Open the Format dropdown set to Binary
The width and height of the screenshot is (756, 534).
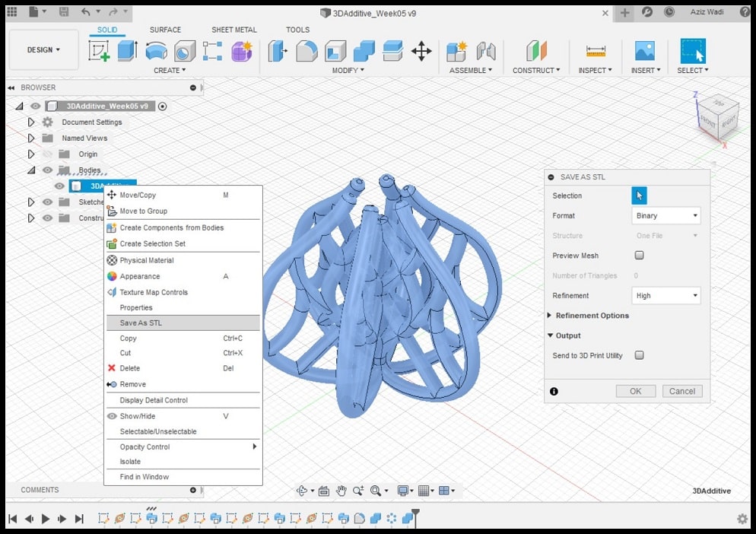(665, 215)
